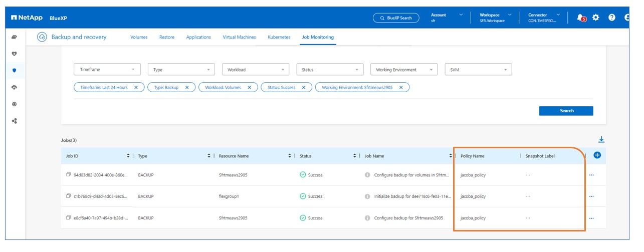Open the SVM dropdown
Viewport: 644px width, 252px height.
tap(478, 70)
